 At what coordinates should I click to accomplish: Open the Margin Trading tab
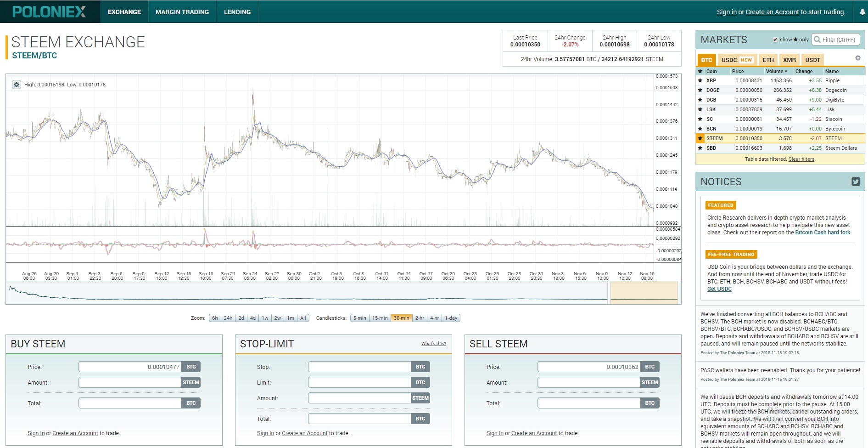[x=182, y=12]
